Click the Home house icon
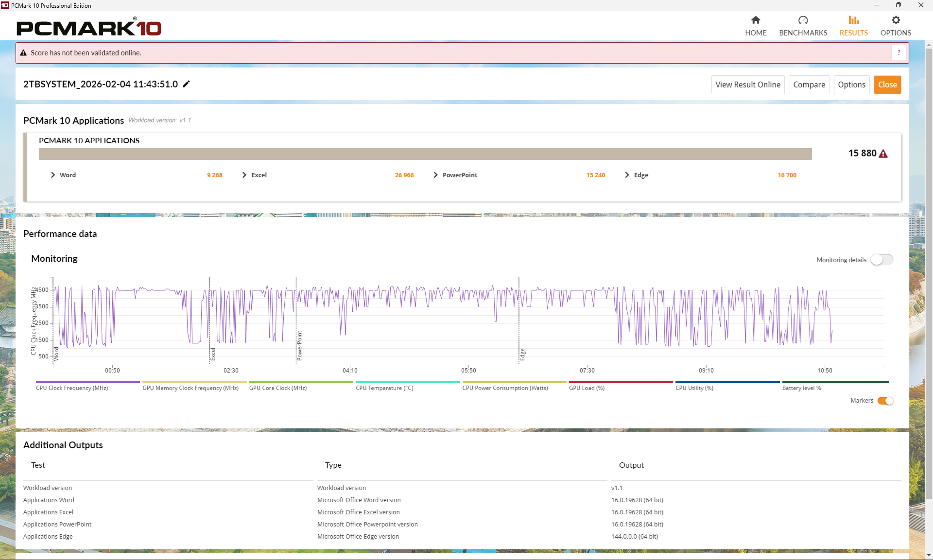The width and height of the screenshot is (933, 560). tap(755, 20)
